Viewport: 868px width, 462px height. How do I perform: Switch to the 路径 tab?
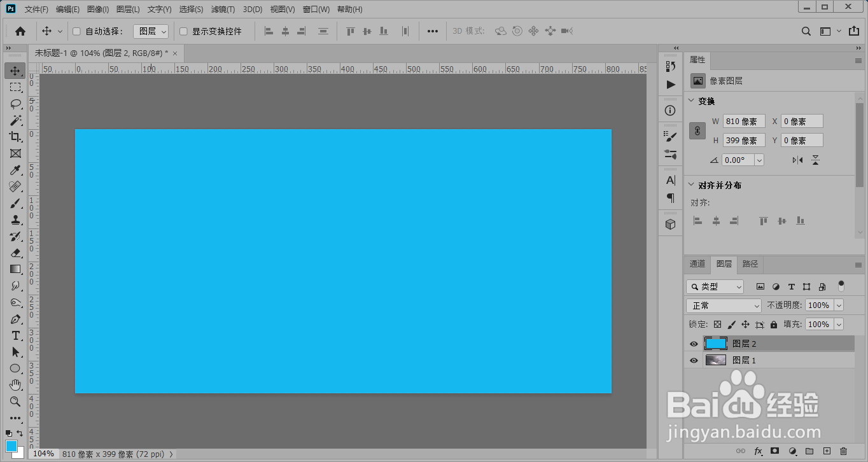[x=750, y=263]
